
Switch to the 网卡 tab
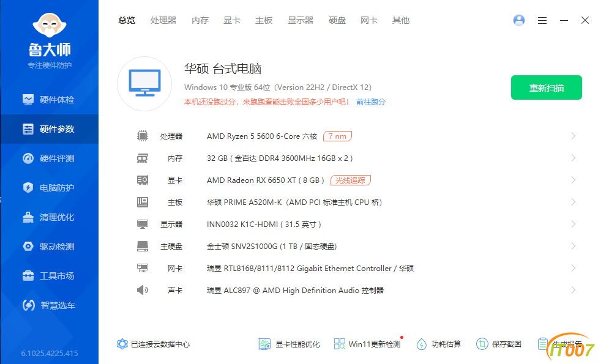click(369, 21)
